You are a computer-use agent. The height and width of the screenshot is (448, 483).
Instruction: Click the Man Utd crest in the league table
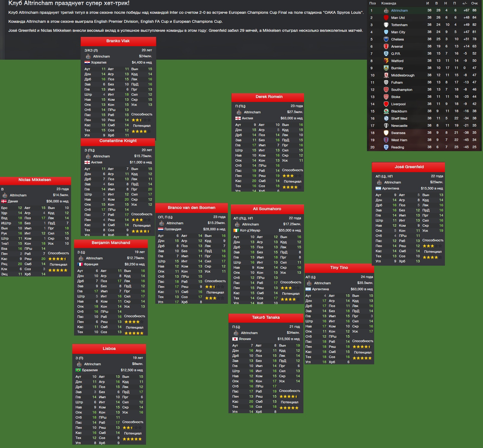pos(386,18)
